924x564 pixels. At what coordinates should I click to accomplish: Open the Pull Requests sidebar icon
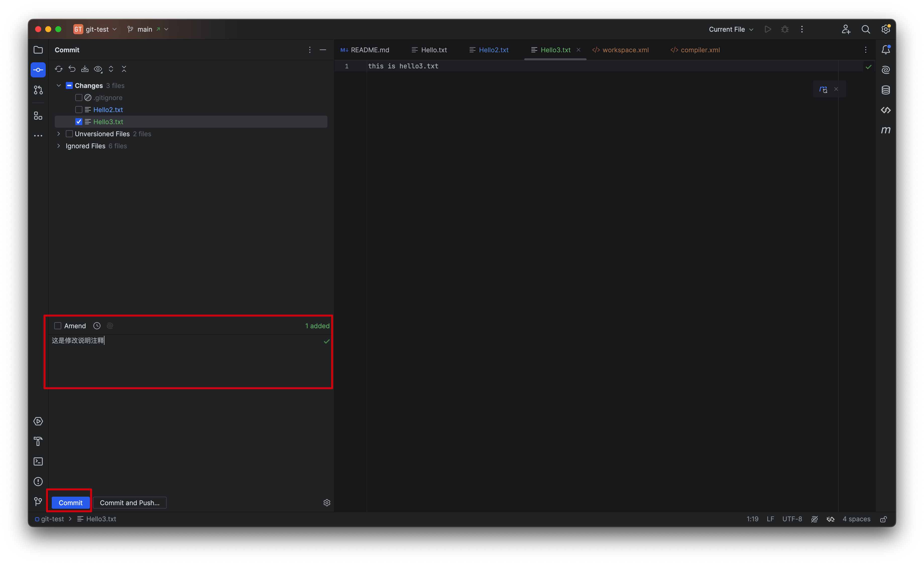click(x=38, y=90)
